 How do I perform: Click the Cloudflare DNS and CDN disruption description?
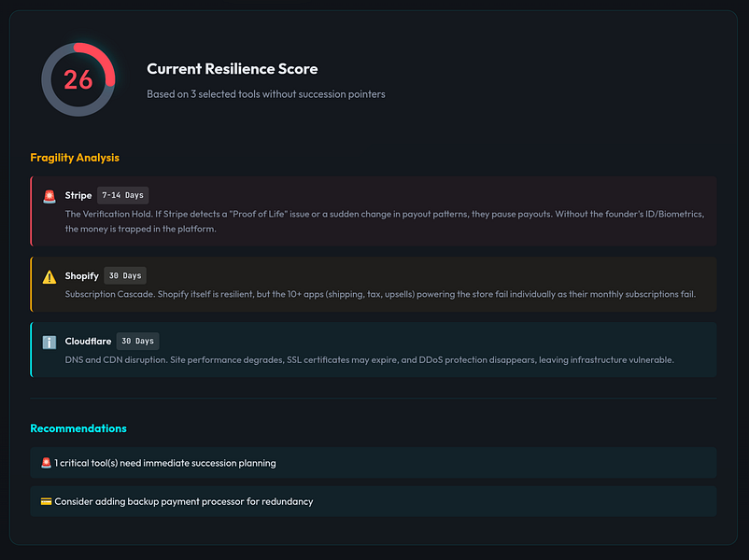click(369, 359)
